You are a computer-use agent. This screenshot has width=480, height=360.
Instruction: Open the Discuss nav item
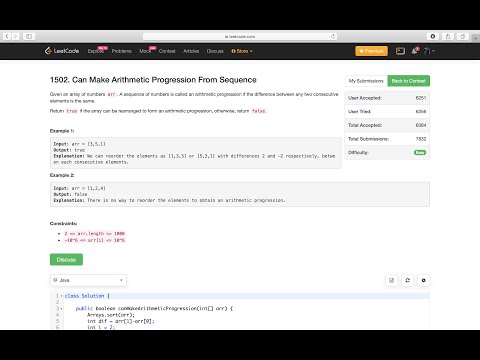[x=215, y=51]
